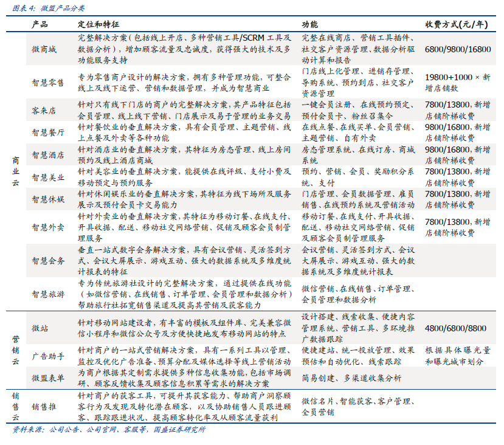Select the 微商城 product cell

(44, 49)
